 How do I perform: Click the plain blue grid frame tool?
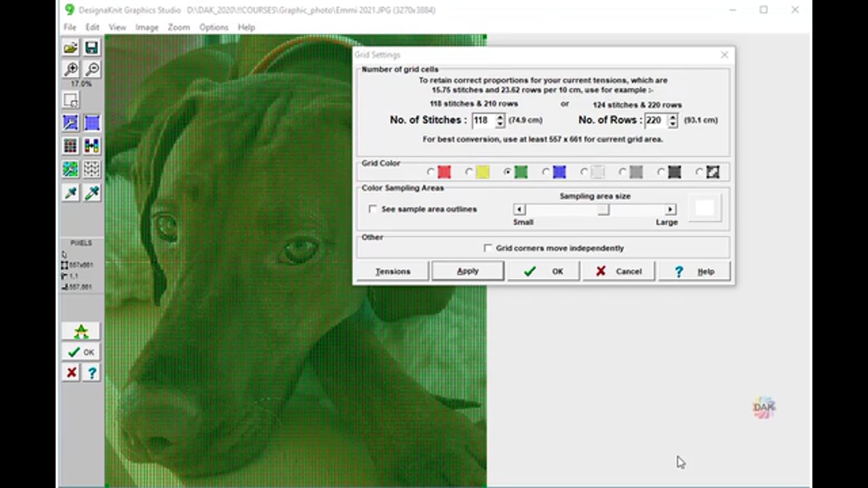92,123
